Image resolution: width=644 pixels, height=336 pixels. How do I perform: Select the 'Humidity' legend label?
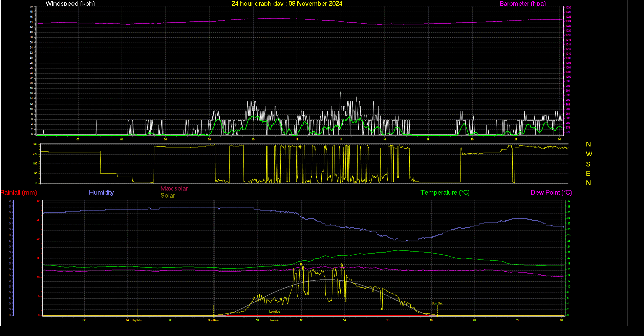coord(101,192)
